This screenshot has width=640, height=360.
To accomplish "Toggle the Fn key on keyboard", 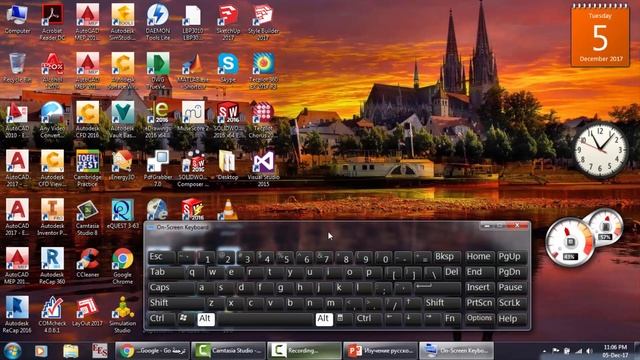I will (x=450, y=318).
